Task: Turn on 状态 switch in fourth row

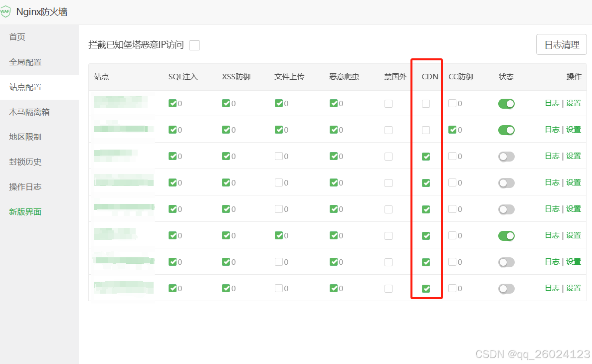Action: click(506, 183)
